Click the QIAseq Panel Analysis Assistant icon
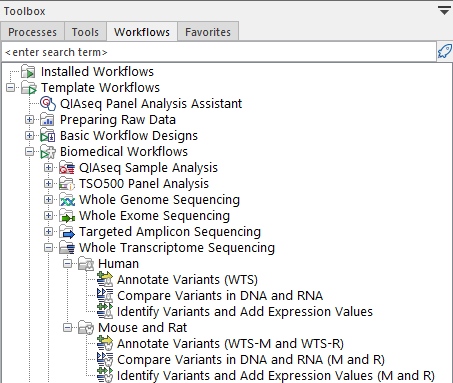Screen dimensions: 453x383 click(48, 104)
